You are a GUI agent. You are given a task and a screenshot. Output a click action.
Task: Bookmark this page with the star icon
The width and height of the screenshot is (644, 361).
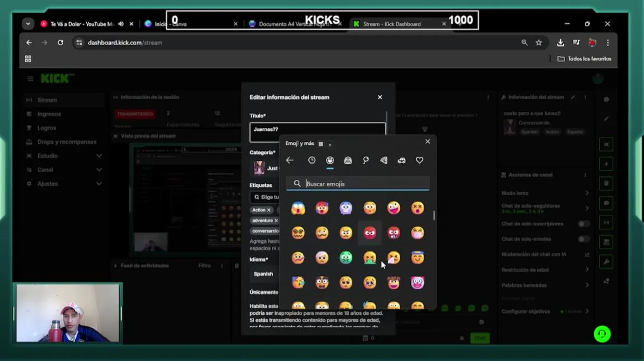click(539, 43)
